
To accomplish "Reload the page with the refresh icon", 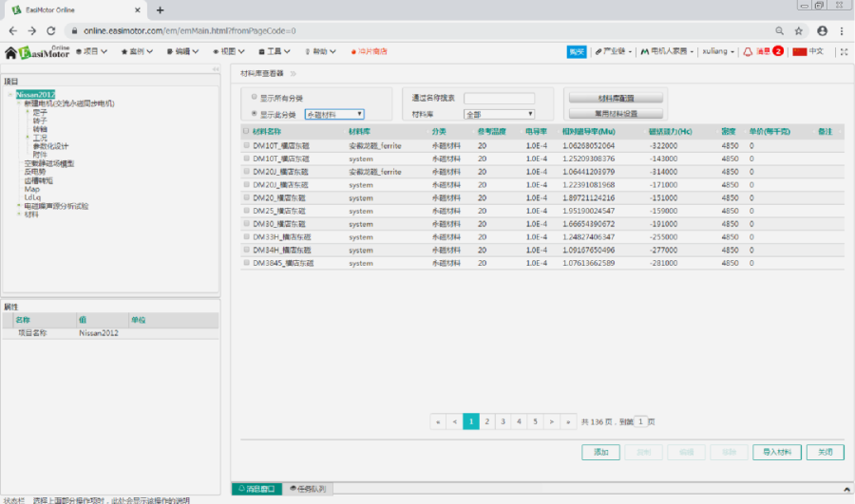I will pos(50,31).
